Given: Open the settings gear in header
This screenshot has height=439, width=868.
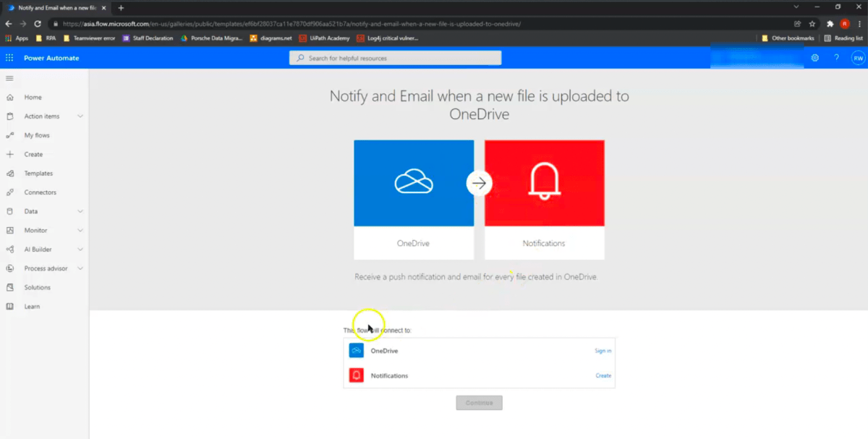Looking at the screenshot, I should tap(815, 58).
